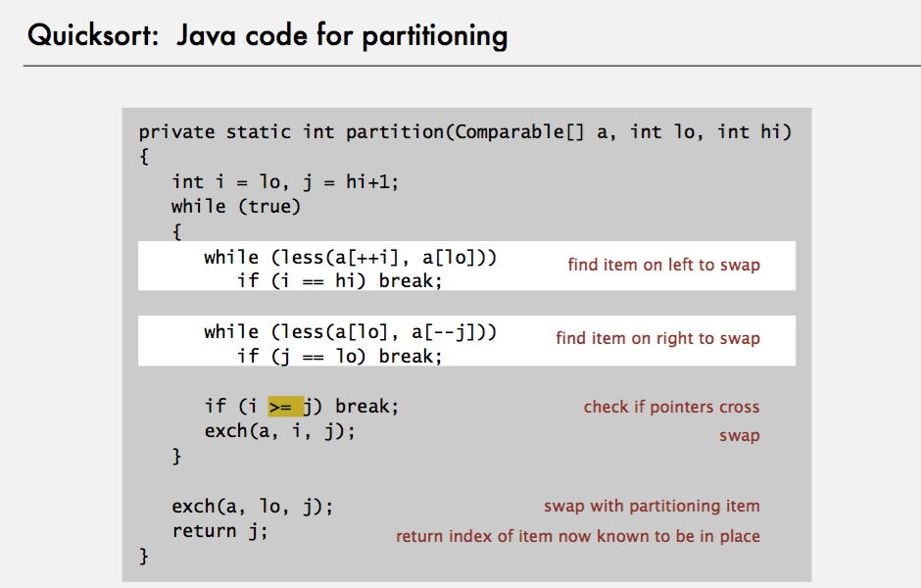Click the slide title "Quicksort: Java code for partitioning"

click(x=267, y=36)
